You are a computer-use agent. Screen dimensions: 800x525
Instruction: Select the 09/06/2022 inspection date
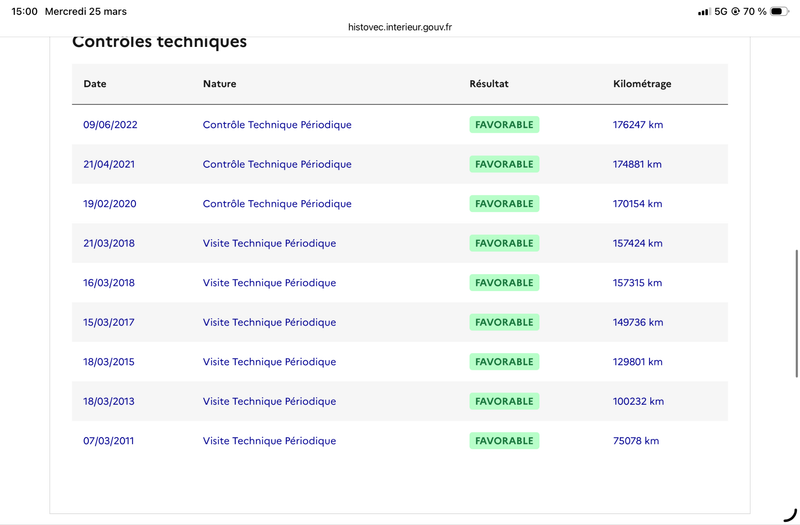(x=110, y=124)
